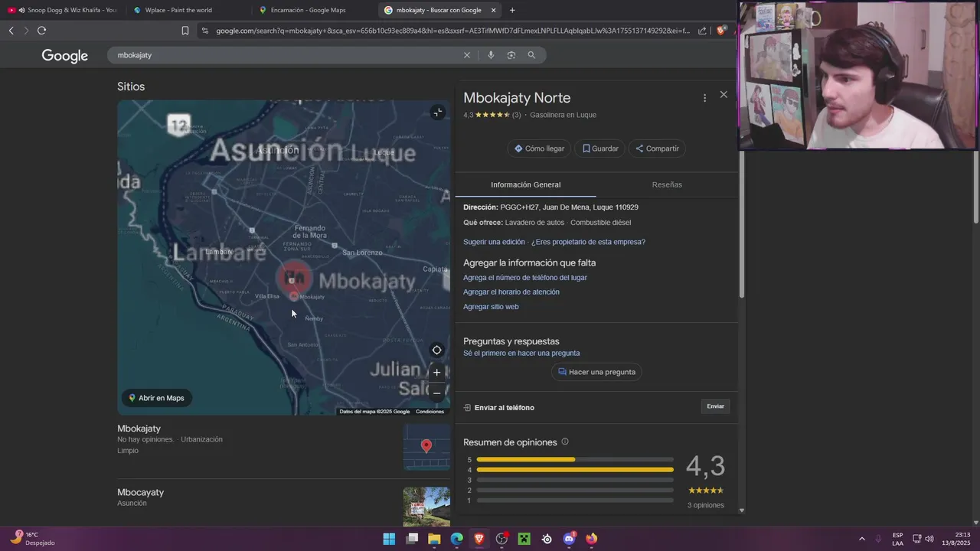Show hidden system tray icons
The image size is (980, 551).
pyautogui.click(x=861, y=539)
